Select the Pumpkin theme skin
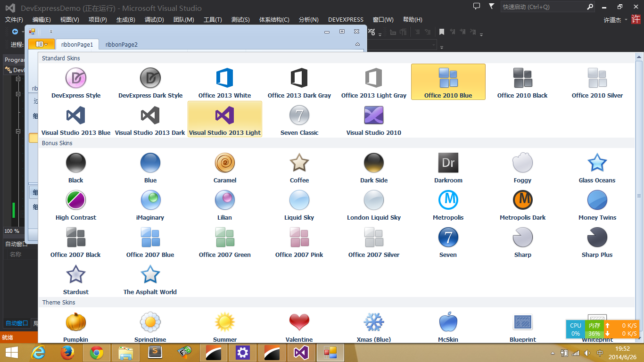Screen dimensions: 644x362 tap(76, 326)
